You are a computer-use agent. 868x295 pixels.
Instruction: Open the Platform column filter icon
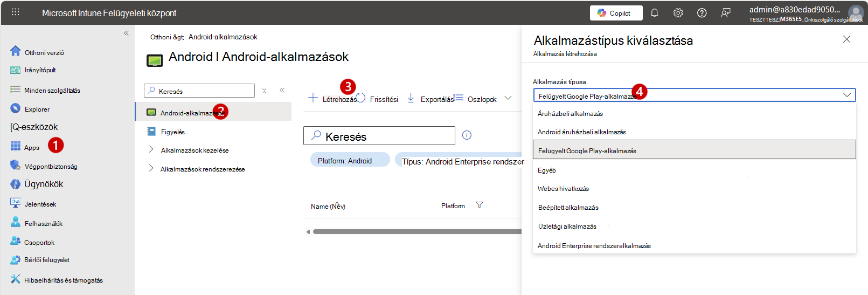point(480,205)
